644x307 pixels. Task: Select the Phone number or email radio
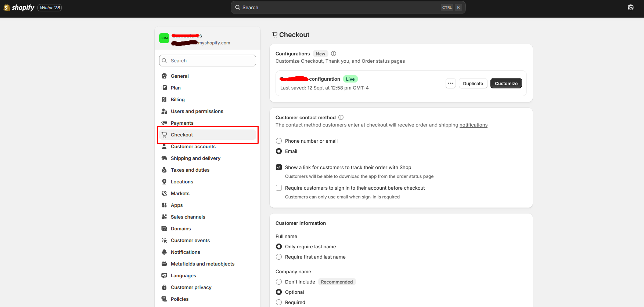pos(279,141)
